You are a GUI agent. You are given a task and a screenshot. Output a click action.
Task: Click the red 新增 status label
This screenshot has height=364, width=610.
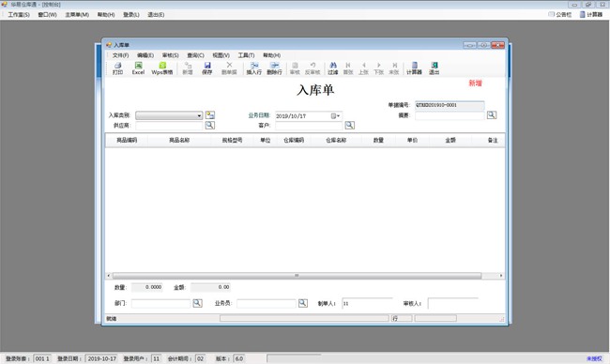pyautogui.click(x=475, y=83)
